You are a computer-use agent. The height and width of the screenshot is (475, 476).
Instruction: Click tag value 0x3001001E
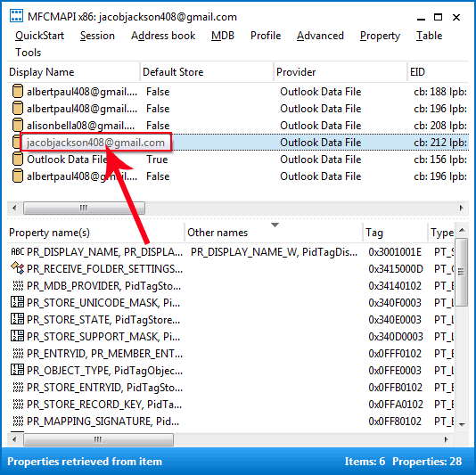click(x=395, y=252)
